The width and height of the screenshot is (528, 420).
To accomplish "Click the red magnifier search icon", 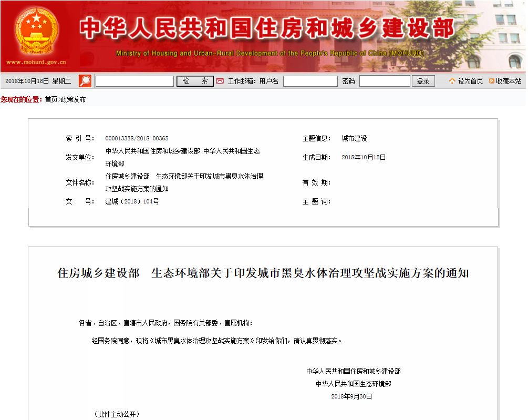I will 84,80.
